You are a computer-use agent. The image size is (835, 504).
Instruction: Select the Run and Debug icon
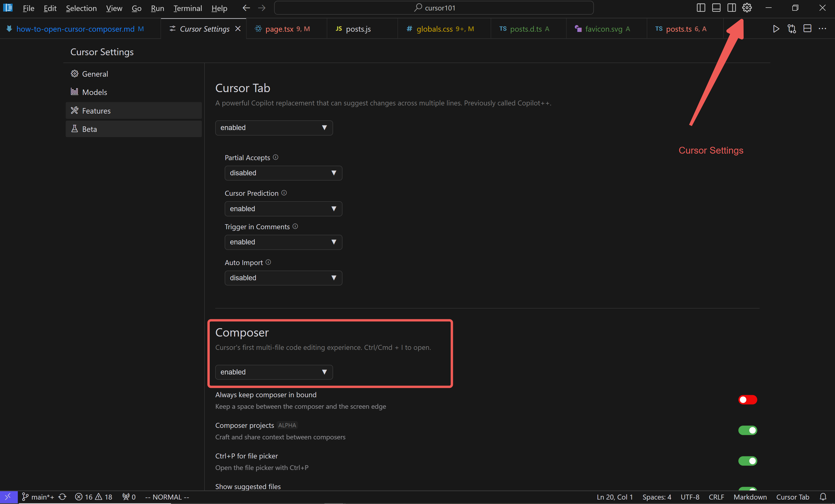775,28
